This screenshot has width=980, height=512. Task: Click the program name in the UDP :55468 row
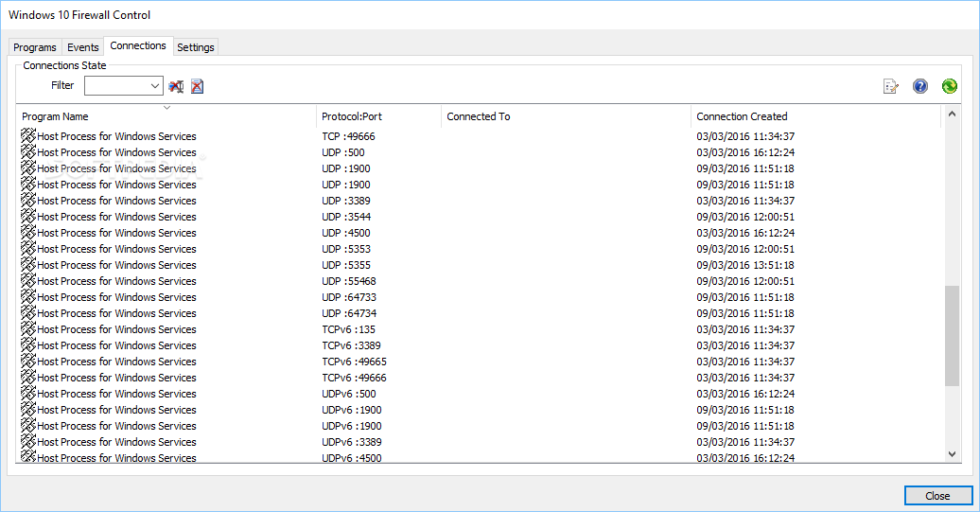coord(116,281)
